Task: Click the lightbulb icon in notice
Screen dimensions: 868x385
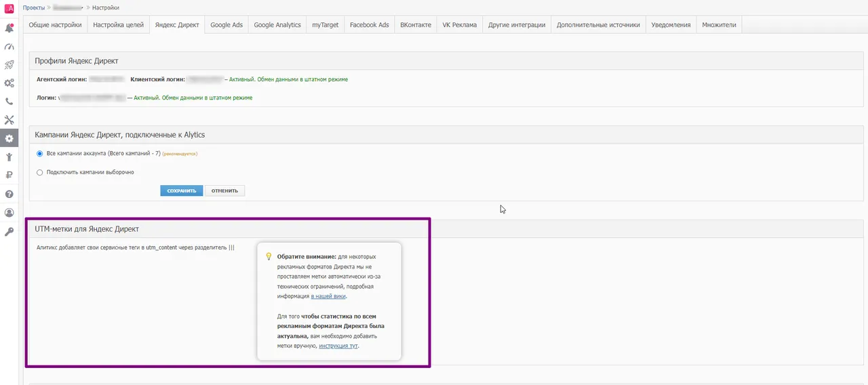Action: coord(269,257)
